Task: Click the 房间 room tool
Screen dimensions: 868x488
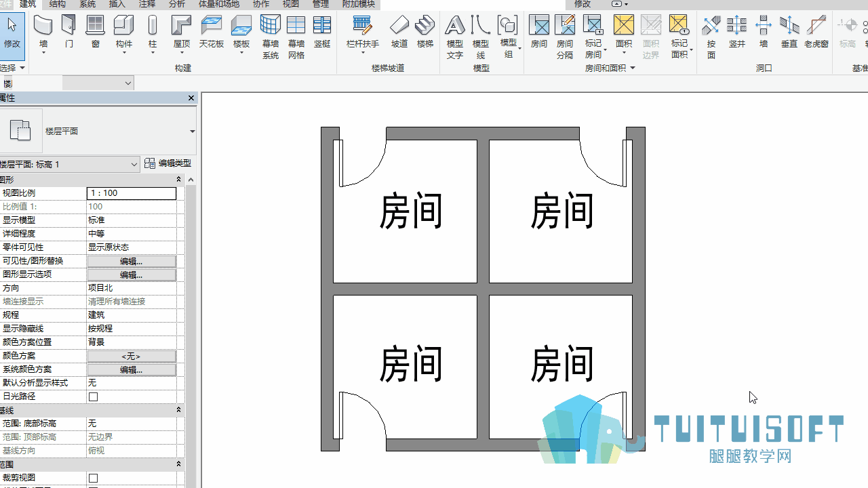Action: click(539, 33)
